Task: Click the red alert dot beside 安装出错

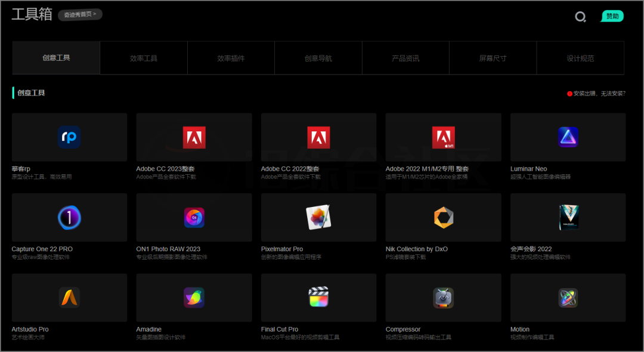Action: click(569, 94)
